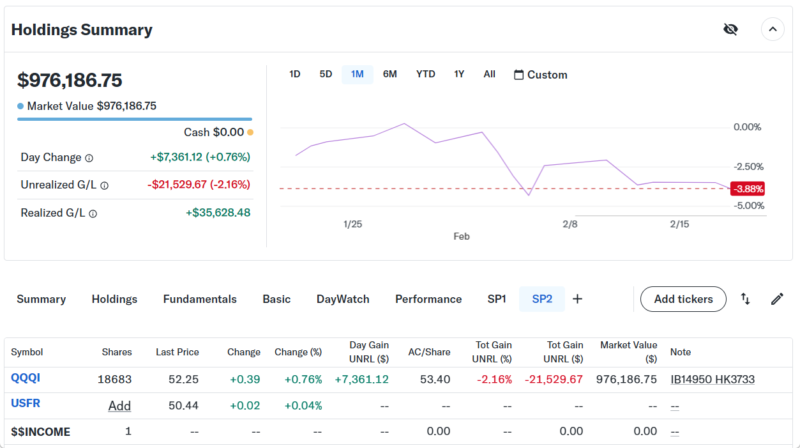800x448 pixels.
Task: Click the sort order arrows icon
Action: pos(745,299)
